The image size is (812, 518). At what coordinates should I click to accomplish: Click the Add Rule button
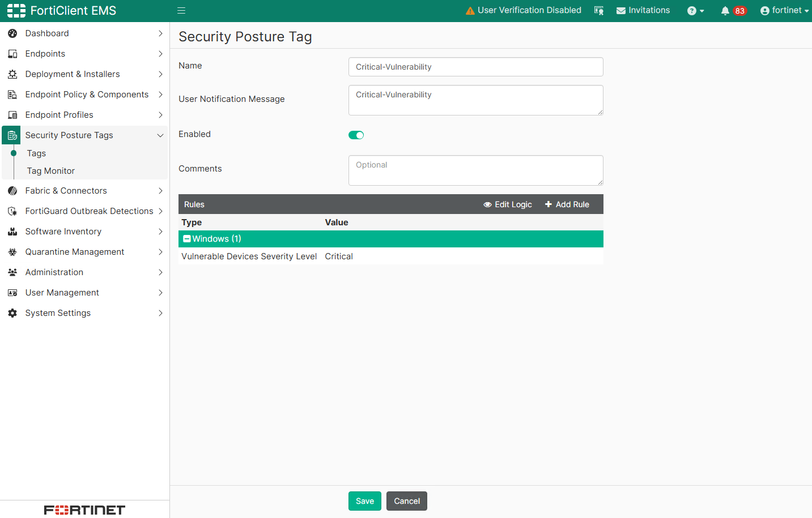567,204
